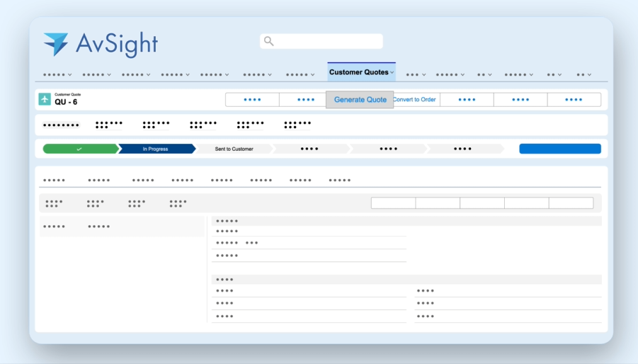Select the In Progress stage in the path
This screenshot has width=638, height=364.
[x=155, y=149]
